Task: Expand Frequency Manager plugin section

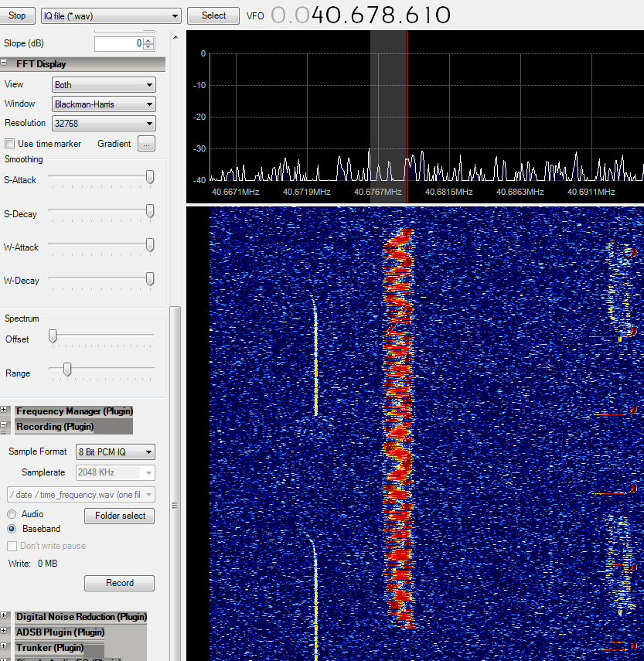Action: pyautogui.click(x=4, y=409)
